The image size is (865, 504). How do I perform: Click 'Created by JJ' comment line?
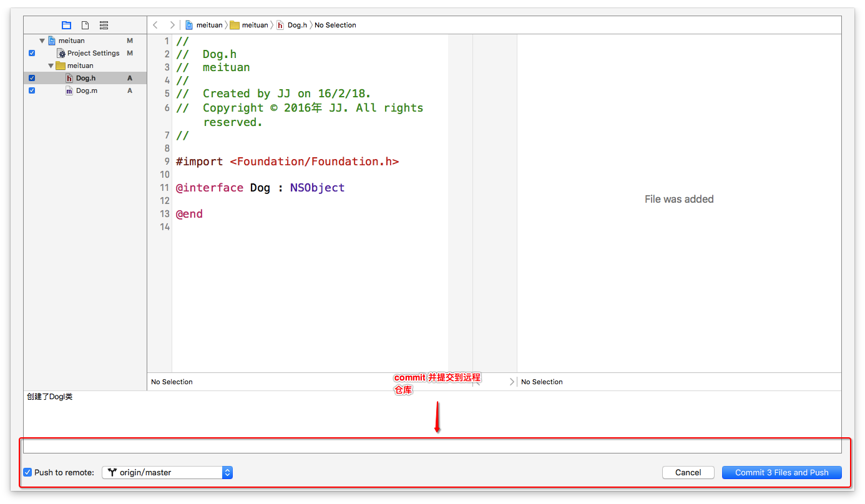click(x=273, y=94)
